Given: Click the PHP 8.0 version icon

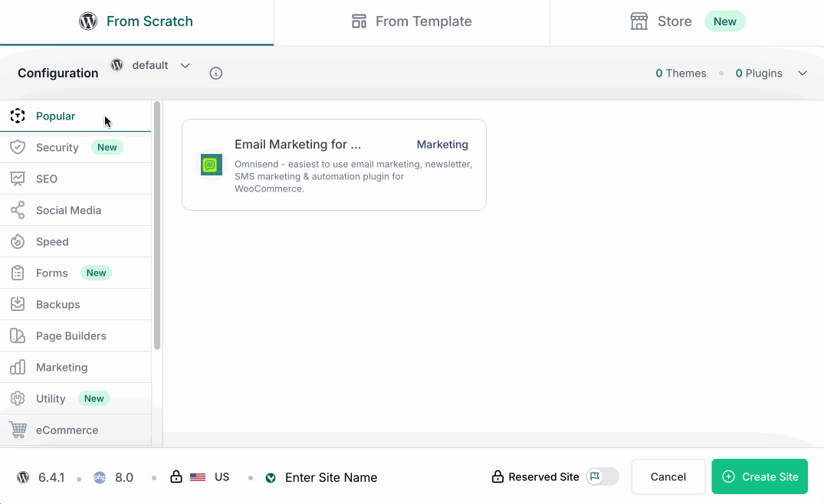Looking at the screenshot, I should (100, 477).
